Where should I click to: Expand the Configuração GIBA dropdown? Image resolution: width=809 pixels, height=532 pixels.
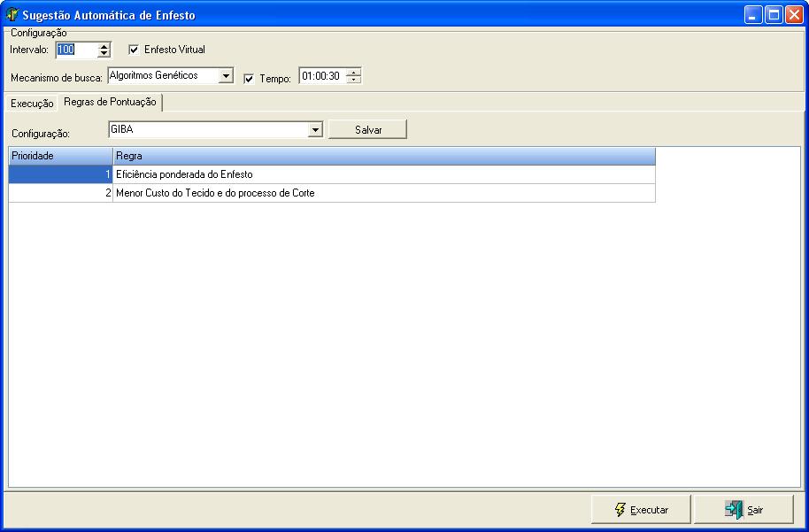(314, 130)
